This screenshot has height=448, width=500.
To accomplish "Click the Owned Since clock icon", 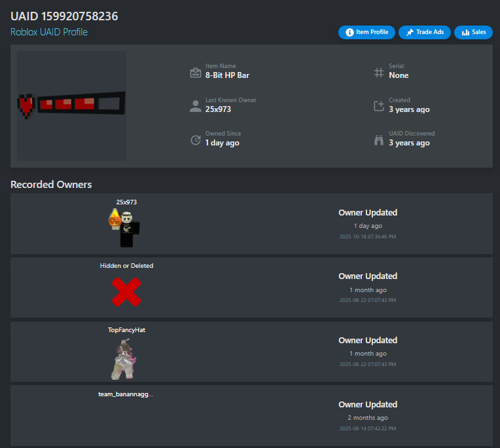I will pyautogui.click(x=196, y=140).
